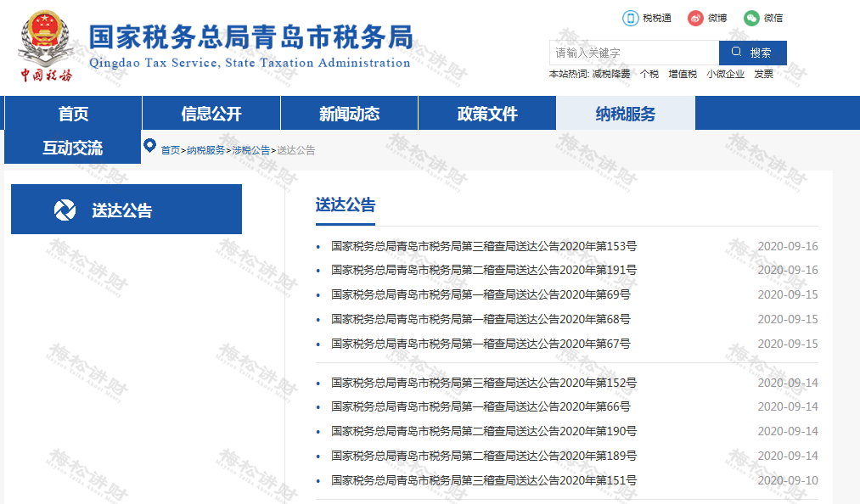Image resolution: width=860 pixels, height=504 pixels.
Task: Click date 2020-09-10 beside notice 151号
Action: [x=788, y=480]
